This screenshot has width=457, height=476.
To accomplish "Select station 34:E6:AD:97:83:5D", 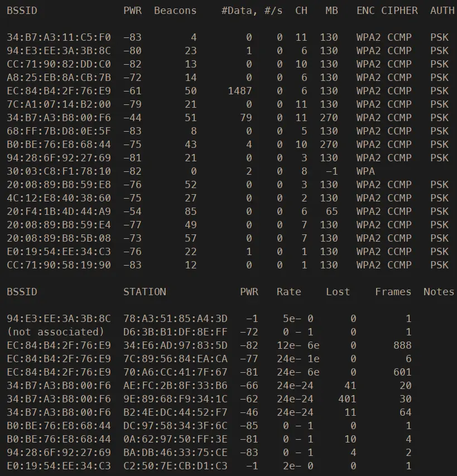I will (x=175, y=345).
